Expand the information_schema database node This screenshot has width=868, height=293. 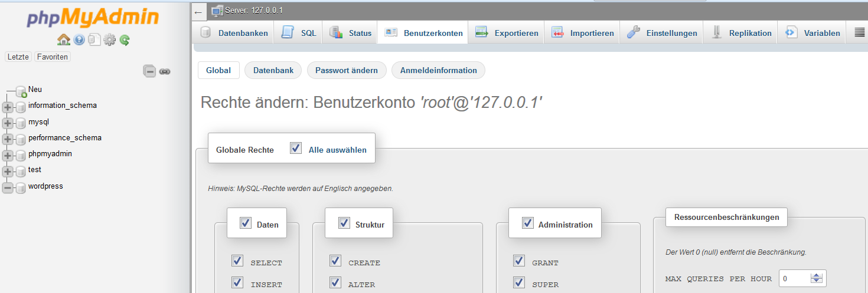[x=8, y=107]
